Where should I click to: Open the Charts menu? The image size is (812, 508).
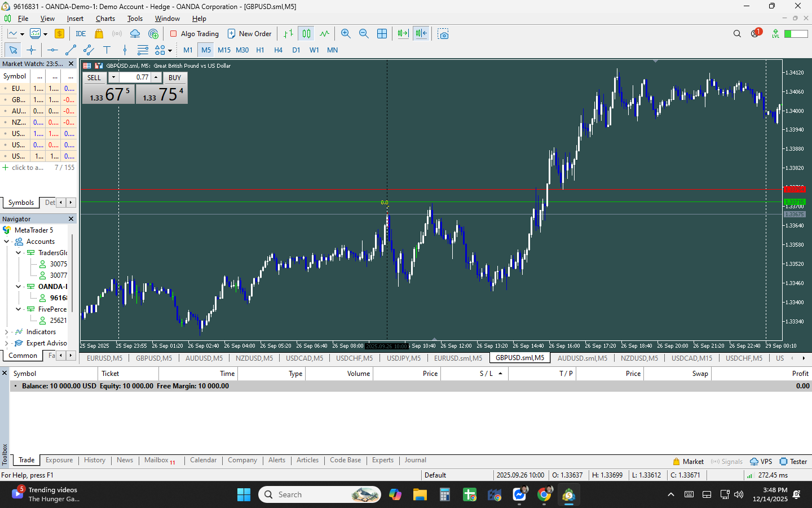(x=105, y=19)
